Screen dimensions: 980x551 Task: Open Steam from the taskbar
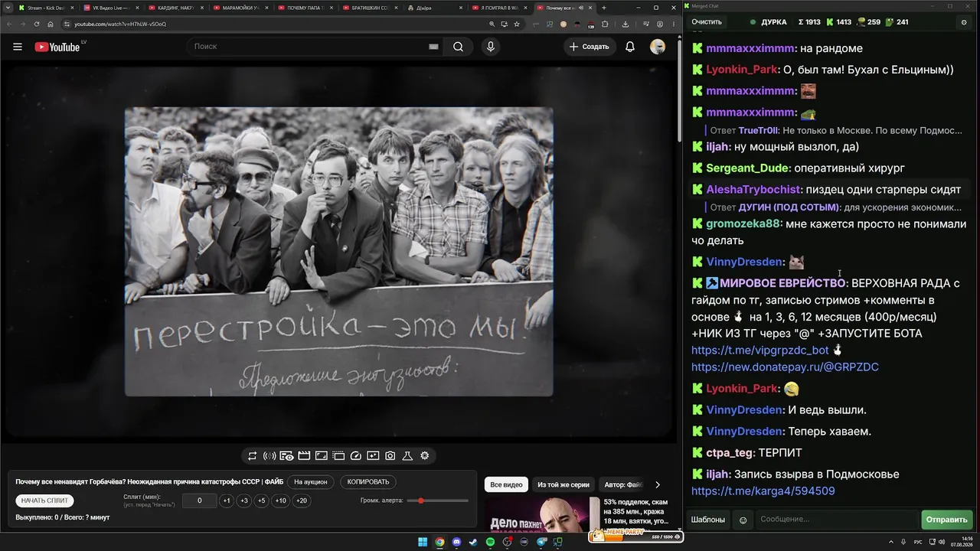click(473, 543)
